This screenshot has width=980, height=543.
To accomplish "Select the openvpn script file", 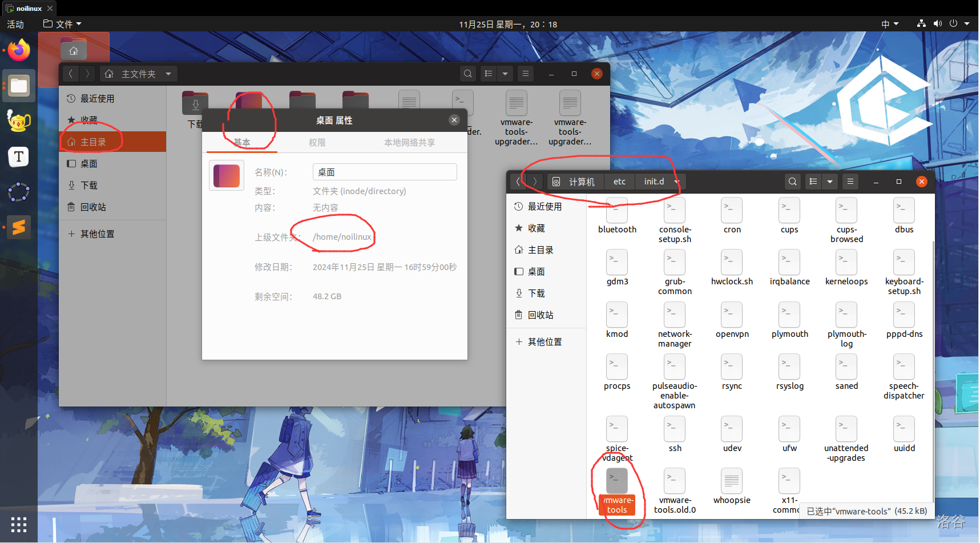I will (732, 320).
